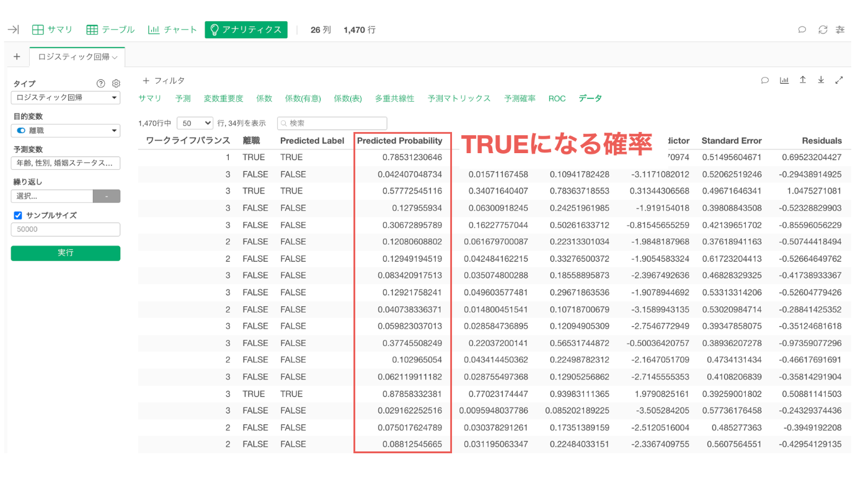
Task: Click the upload arrow icon
Action: coord(803,80)
